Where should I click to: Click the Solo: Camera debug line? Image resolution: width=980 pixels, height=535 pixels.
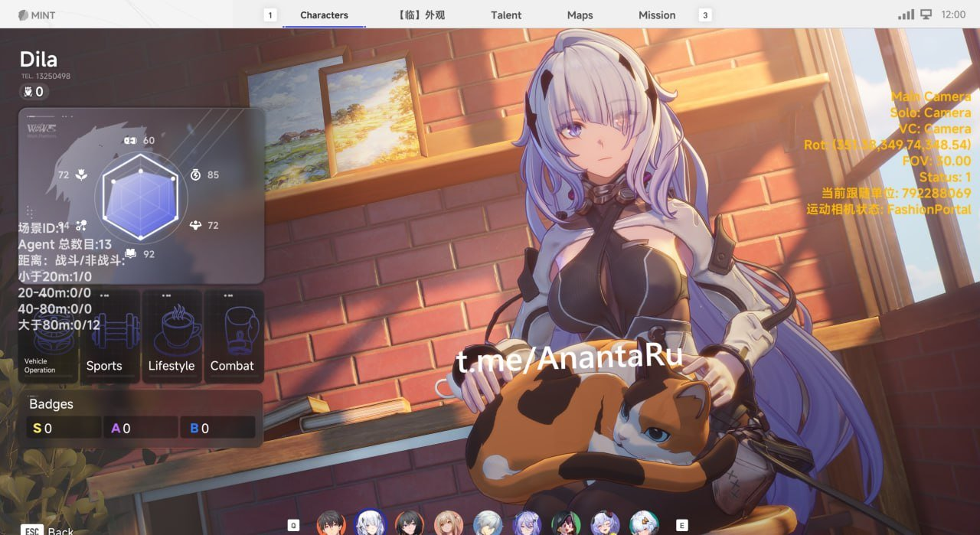pyautogui.click(x=930, y=113)
